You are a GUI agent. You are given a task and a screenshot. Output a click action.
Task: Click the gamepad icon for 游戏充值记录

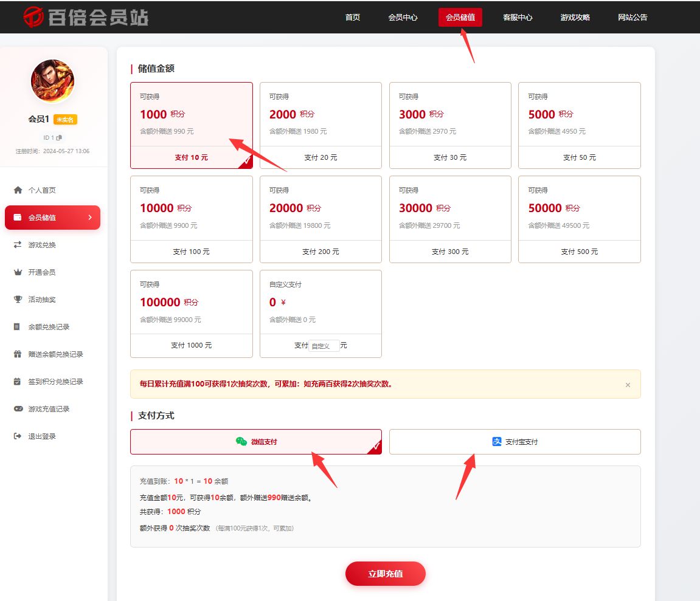[18, 409]
